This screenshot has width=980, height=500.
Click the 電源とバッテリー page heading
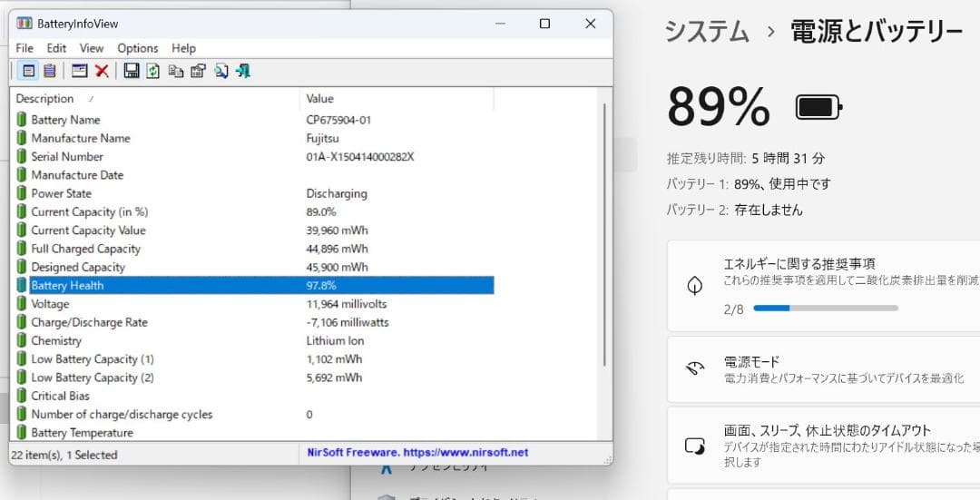[877, 31]
